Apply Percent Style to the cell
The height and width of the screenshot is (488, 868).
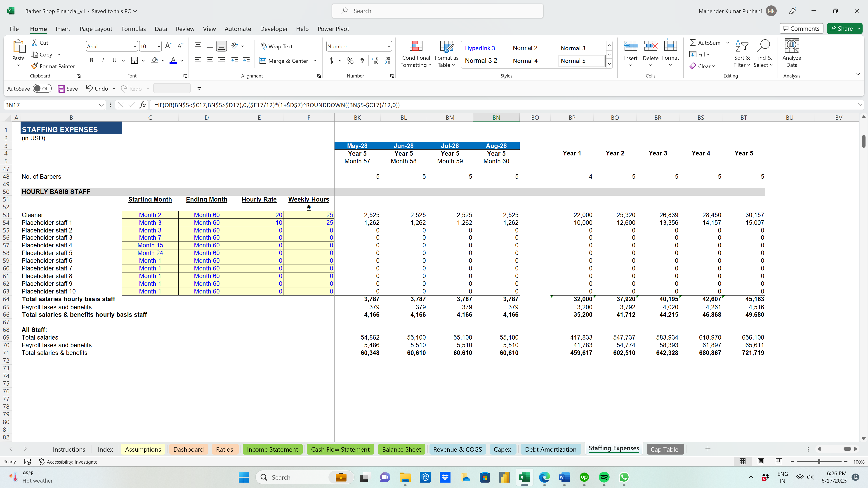[x=350, y=61]
